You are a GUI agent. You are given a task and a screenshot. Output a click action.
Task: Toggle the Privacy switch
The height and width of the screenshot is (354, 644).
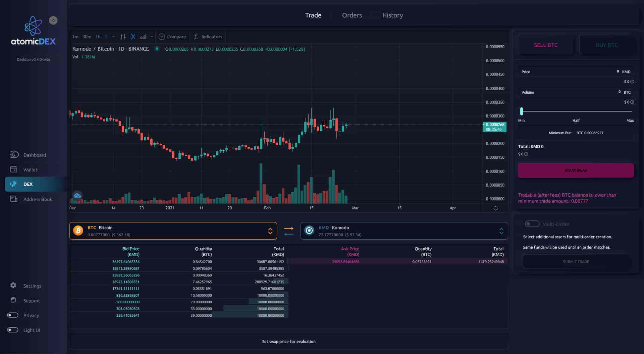tap(13, 315)
